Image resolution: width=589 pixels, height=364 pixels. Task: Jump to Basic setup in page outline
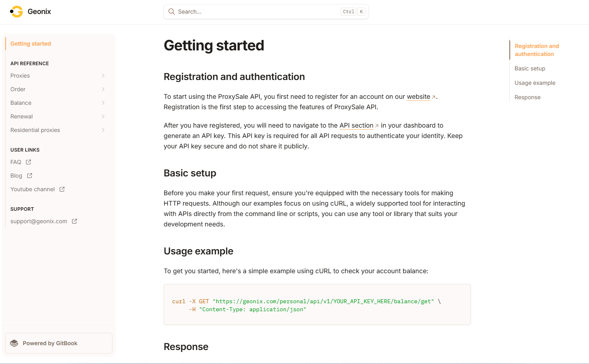(530, 68)
